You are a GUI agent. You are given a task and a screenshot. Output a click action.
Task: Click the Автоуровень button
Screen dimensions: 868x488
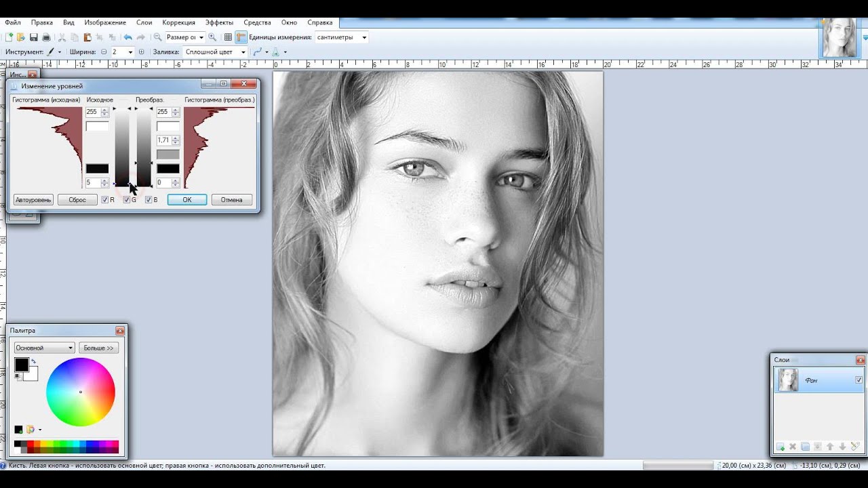point(33,200)
